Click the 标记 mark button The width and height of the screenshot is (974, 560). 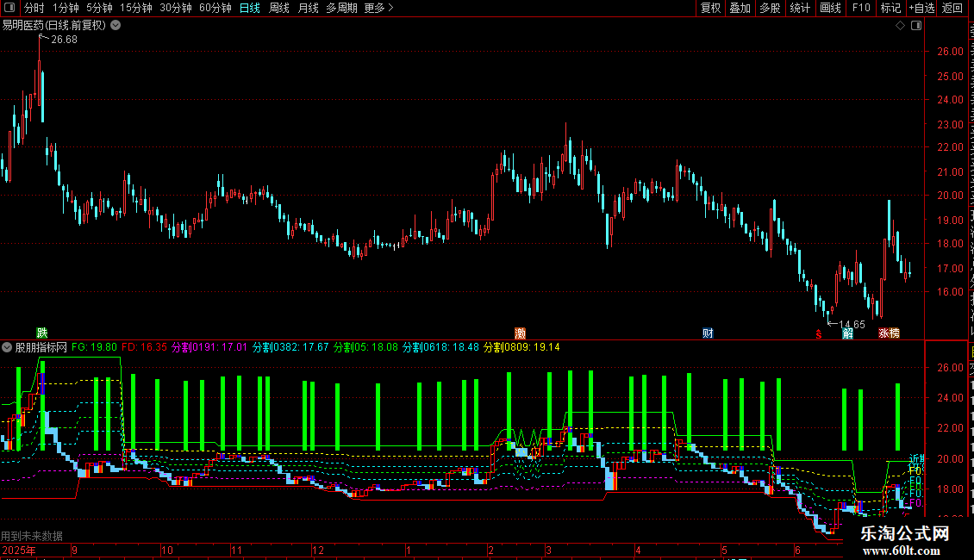tap(890, 8)
